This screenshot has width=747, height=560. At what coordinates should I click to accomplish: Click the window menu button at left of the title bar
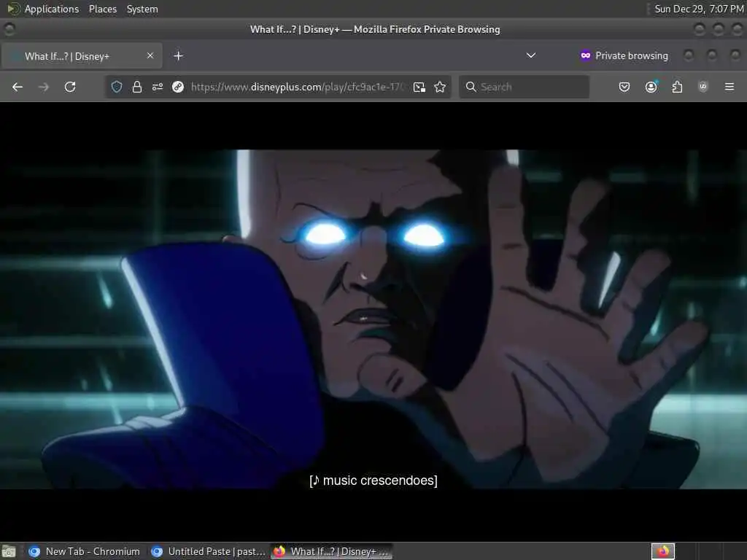[9, 29]
